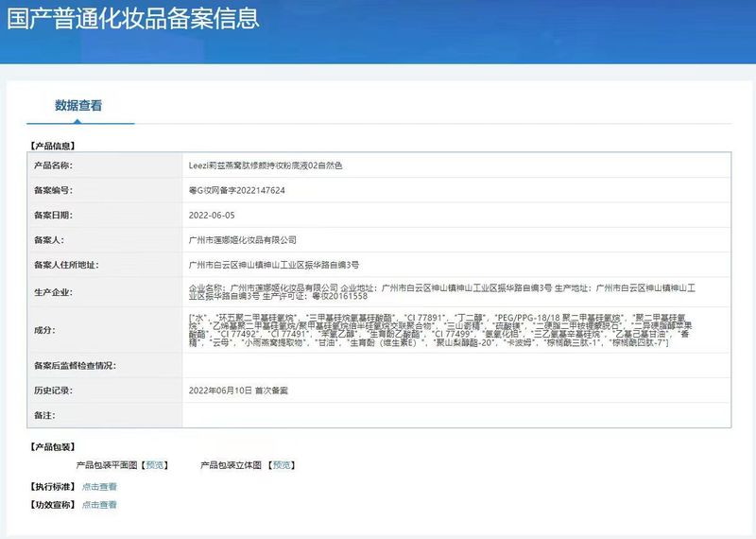Click the 备案后监督检查情况 label cell
Screen dimensions: 756x539
105,366
